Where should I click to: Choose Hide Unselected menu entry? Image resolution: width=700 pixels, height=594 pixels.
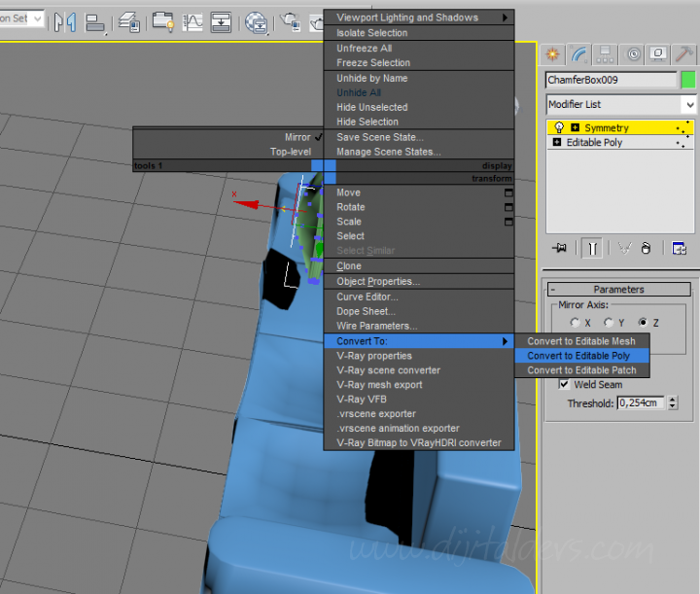tap(419, 107)
